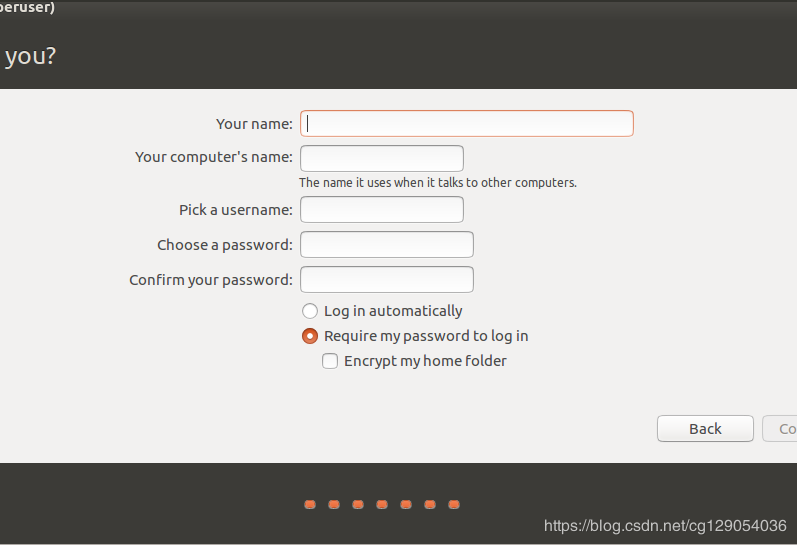
Task: Click the second orange progress dot
Action: click(x=334, y=504)
